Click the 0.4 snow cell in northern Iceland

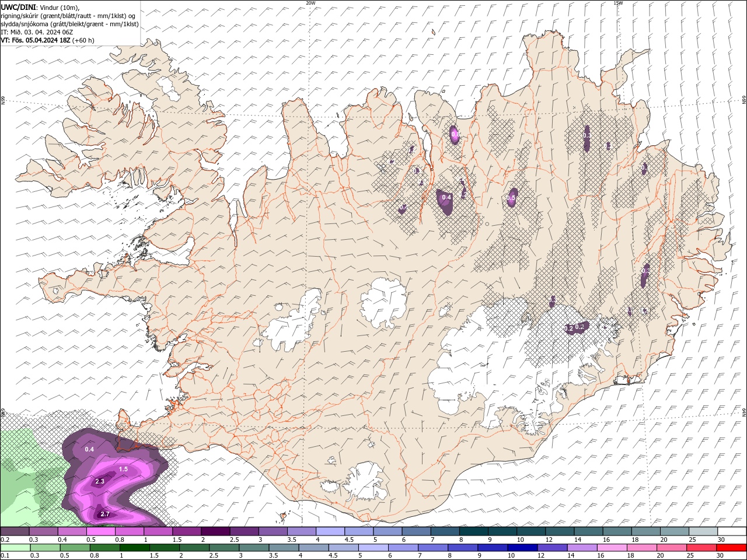tap(446, 198)
